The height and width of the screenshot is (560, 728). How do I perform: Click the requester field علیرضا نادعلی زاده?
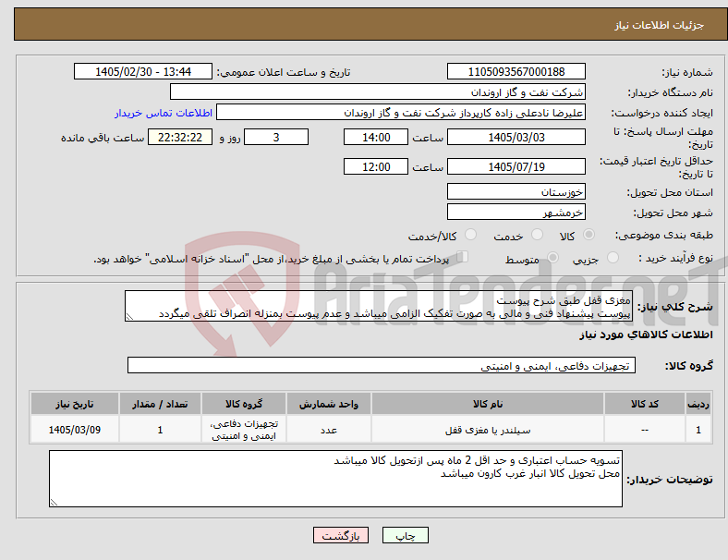click(401, 113)
